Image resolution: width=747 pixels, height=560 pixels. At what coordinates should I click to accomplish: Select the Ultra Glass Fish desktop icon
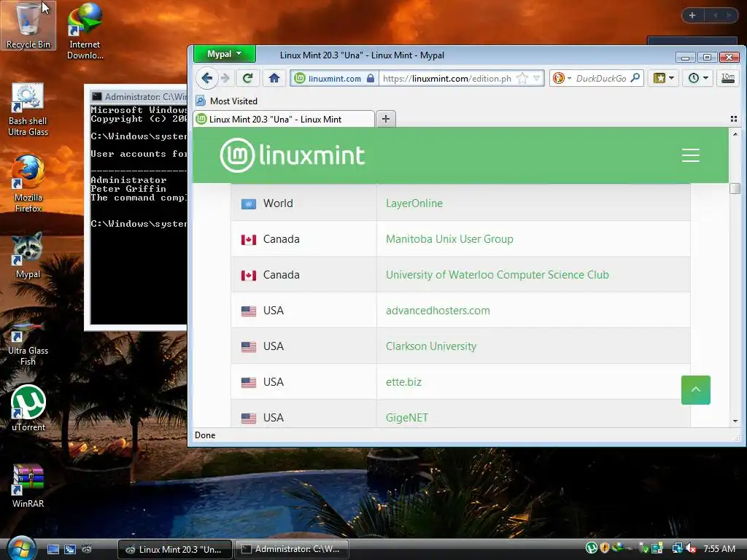click(x=28, y=343)
